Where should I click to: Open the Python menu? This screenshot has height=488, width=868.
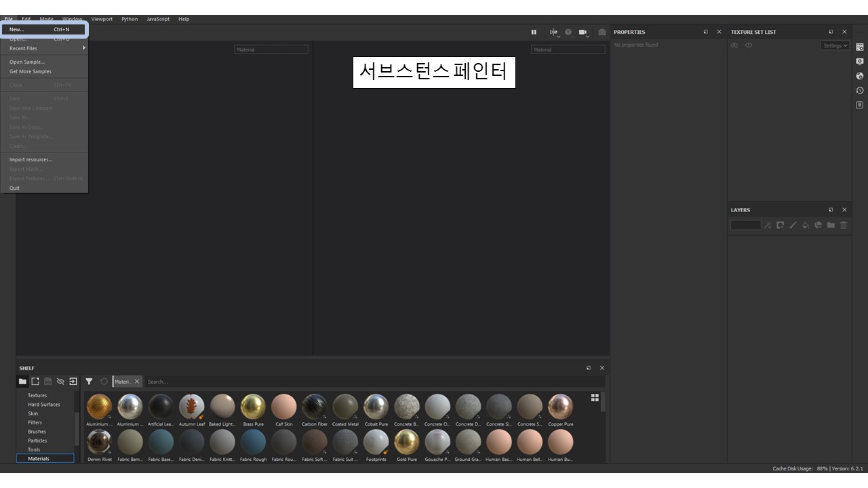[x=130, y=19]
